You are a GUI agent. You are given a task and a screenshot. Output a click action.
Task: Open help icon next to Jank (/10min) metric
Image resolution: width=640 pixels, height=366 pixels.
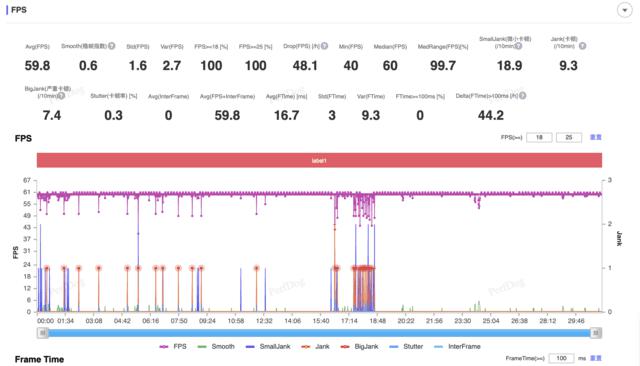click(x=582, y=46)
